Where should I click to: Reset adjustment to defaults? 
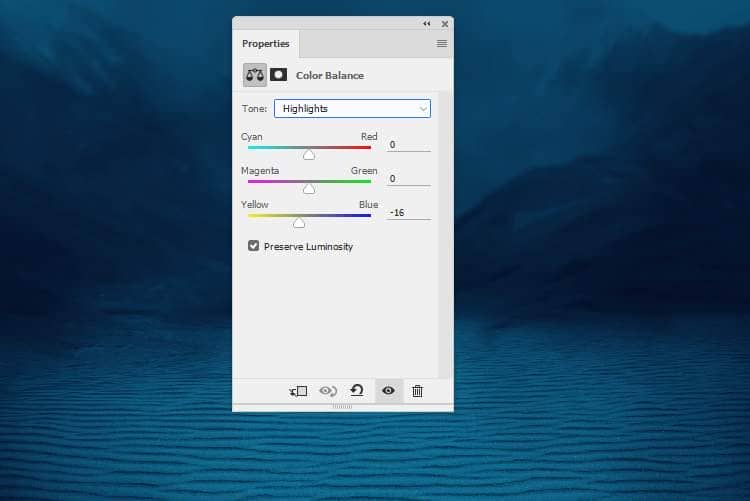click(x=357, y=391)
